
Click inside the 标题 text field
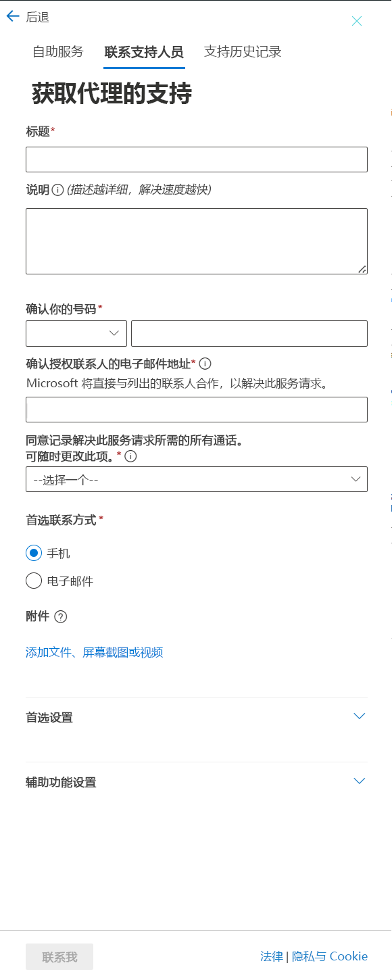[196, 160]
